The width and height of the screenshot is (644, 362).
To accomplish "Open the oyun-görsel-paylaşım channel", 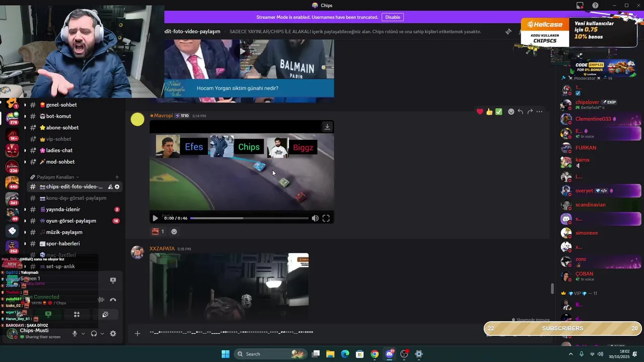I will coord(74,221).
